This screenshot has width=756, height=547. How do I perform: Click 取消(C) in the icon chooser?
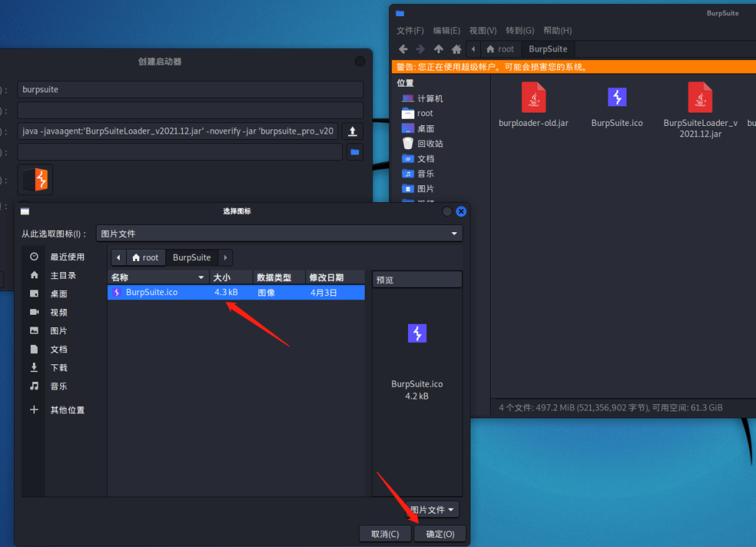pyautogui.click(x=385, y=534)
